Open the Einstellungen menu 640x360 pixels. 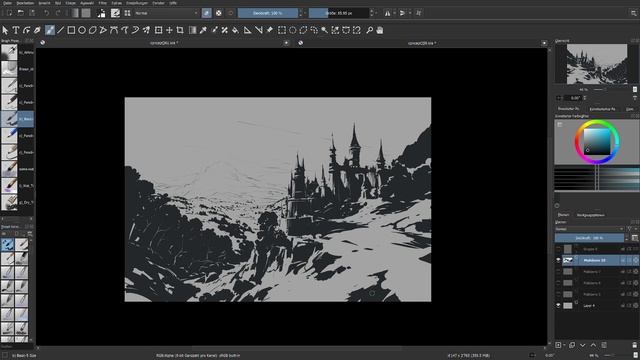pos(137,3)
